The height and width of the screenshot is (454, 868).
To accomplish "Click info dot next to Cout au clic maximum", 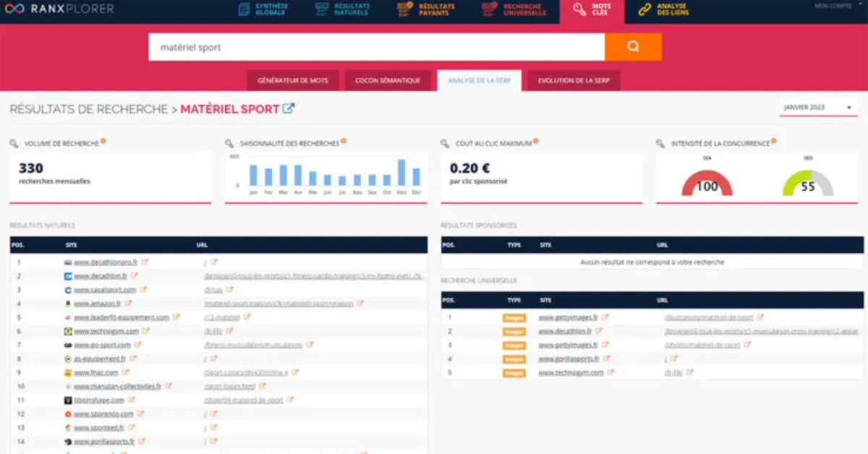I will (535, 141).
